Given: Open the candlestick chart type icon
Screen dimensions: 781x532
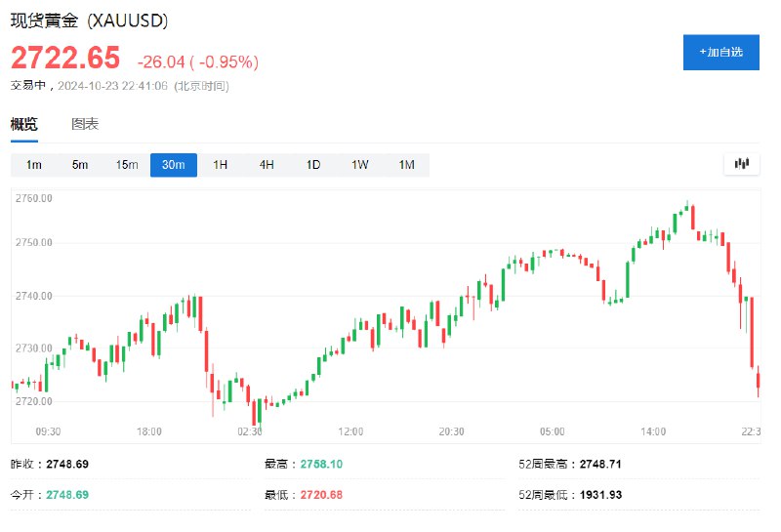Looking at the screenshot, I should click(x=741, y=164).
